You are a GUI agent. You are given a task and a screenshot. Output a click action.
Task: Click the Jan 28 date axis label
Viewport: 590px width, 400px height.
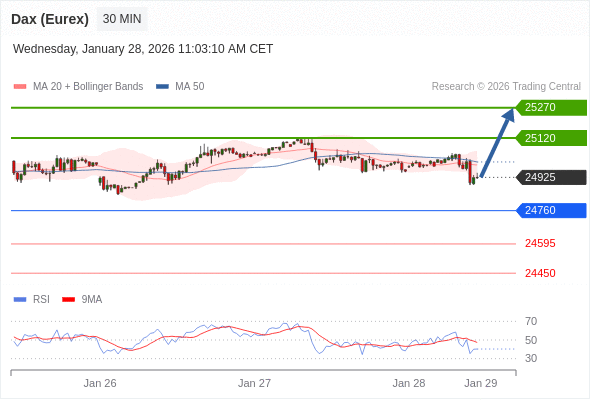pyautogui.click(x=409, y=383)
